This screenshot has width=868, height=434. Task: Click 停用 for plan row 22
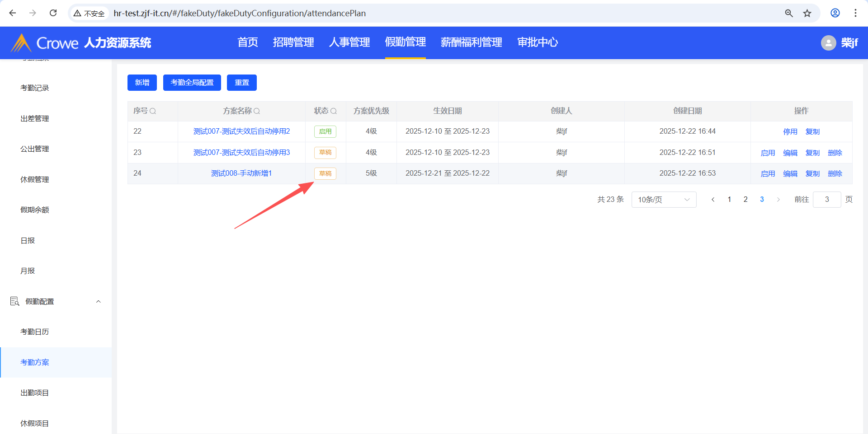click(790, 131)
